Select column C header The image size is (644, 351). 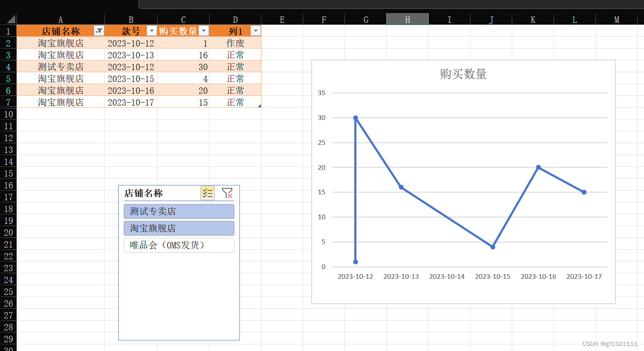183,19
